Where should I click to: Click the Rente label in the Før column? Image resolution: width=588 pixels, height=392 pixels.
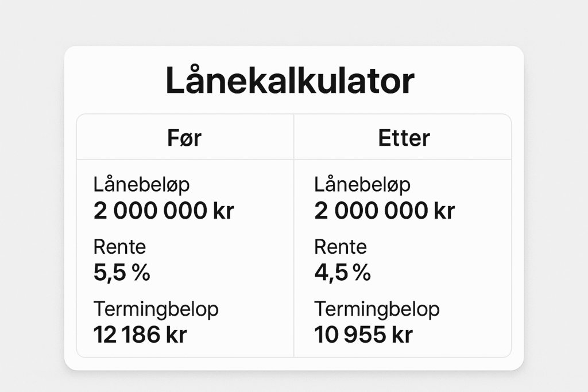pyautogui.click(x=119, y=247)
